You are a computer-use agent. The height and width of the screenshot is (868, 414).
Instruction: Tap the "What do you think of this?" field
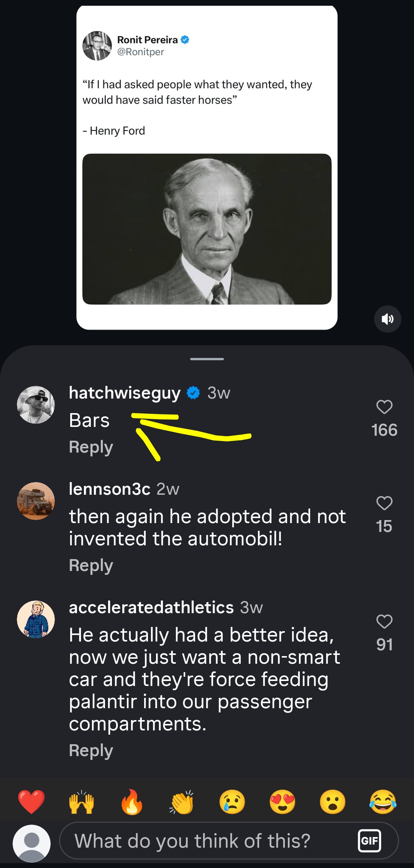(x=199, y=841)
